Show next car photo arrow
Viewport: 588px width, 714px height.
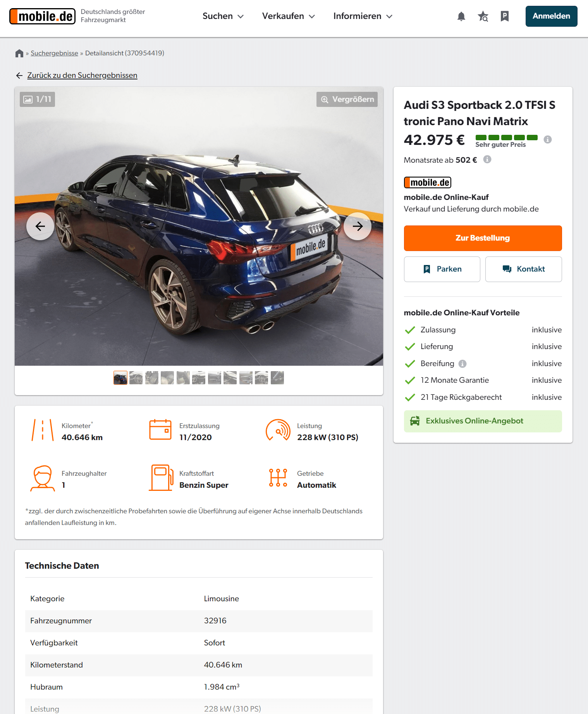358,226
